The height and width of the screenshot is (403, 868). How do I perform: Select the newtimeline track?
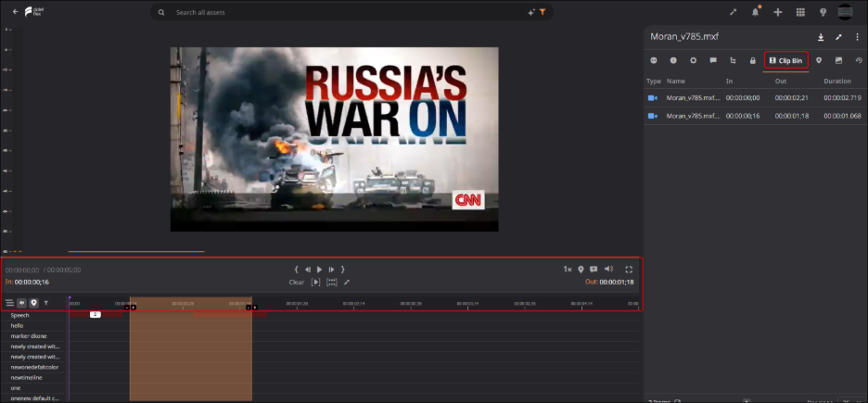click(x=27, y=378)
